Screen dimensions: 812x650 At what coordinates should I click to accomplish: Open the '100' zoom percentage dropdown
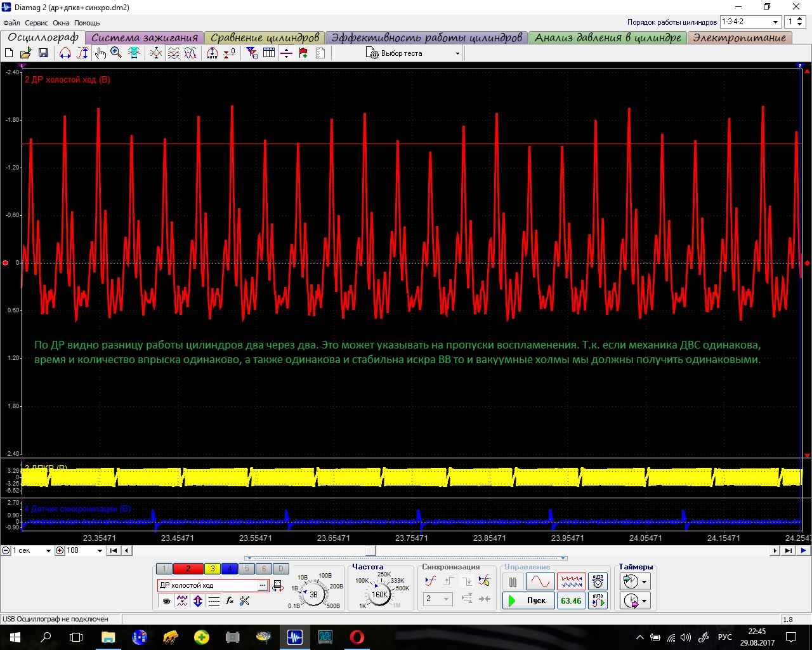pos(84,550)
